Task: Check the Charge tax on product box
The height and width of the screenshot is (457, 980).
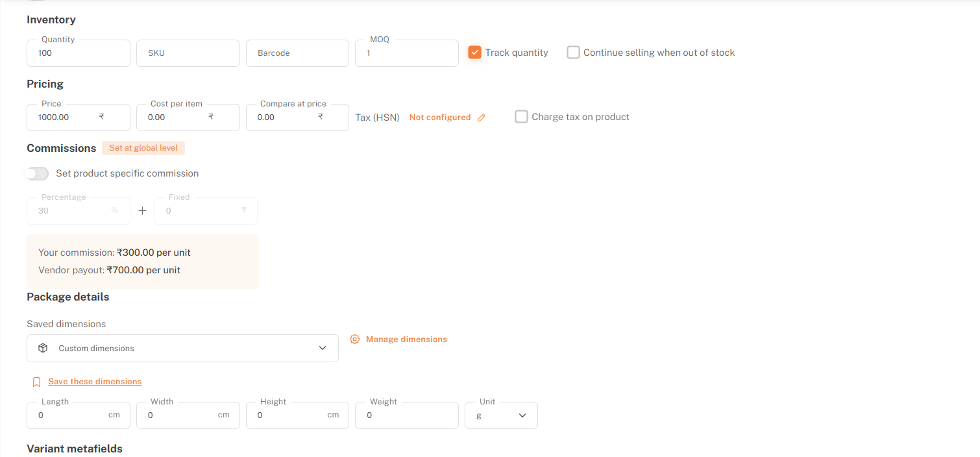Action: point(521,117)
